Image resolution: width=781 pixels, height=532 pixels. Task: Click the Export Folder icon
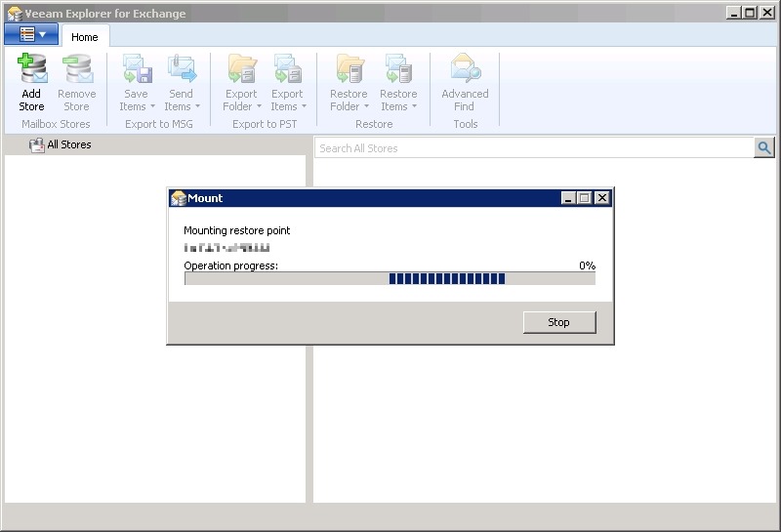pyautogui.click(x=242, y=68)
